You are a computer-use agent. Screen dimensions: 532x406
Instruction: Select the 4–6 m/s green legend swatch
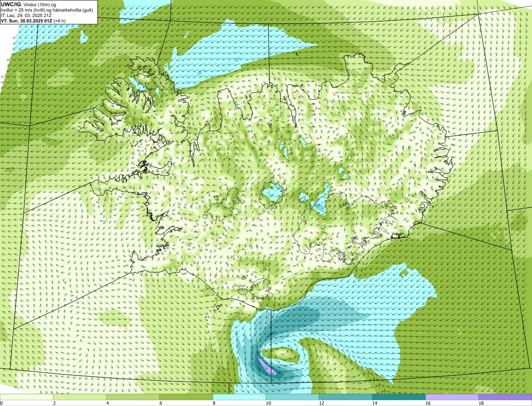point(133,397)
